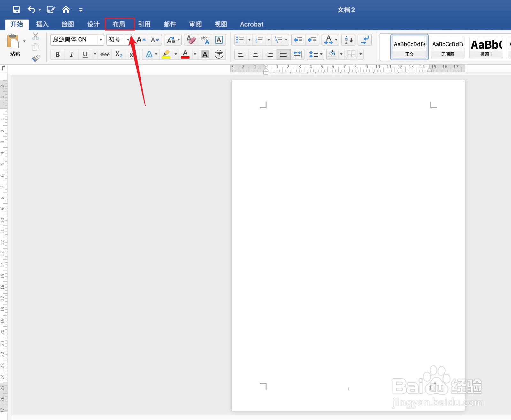This screenshot has width=511, height=420.
Task: Click the Home icon in title bar
Action: [66, 10]
